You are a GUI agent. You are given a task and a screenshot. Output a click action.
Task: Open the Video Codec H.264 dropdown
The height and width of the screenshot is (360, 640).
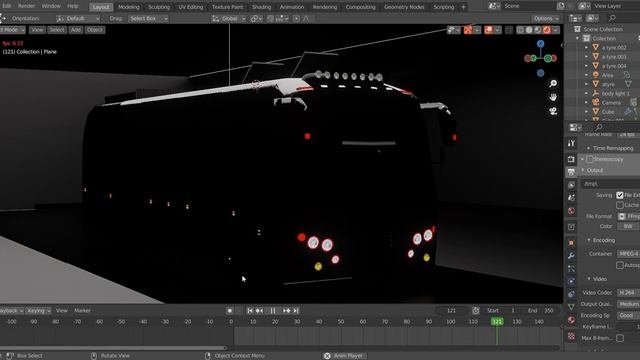point(628,293)
